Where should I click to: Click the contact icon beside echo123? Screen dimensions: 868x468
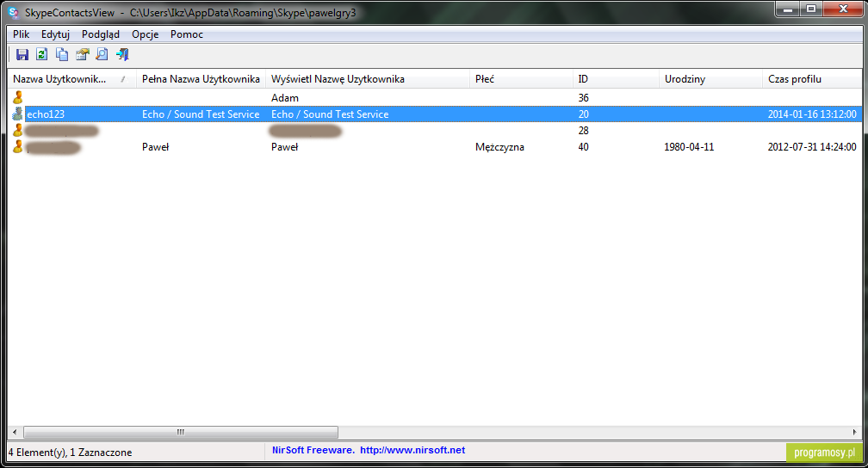(18, 114)
